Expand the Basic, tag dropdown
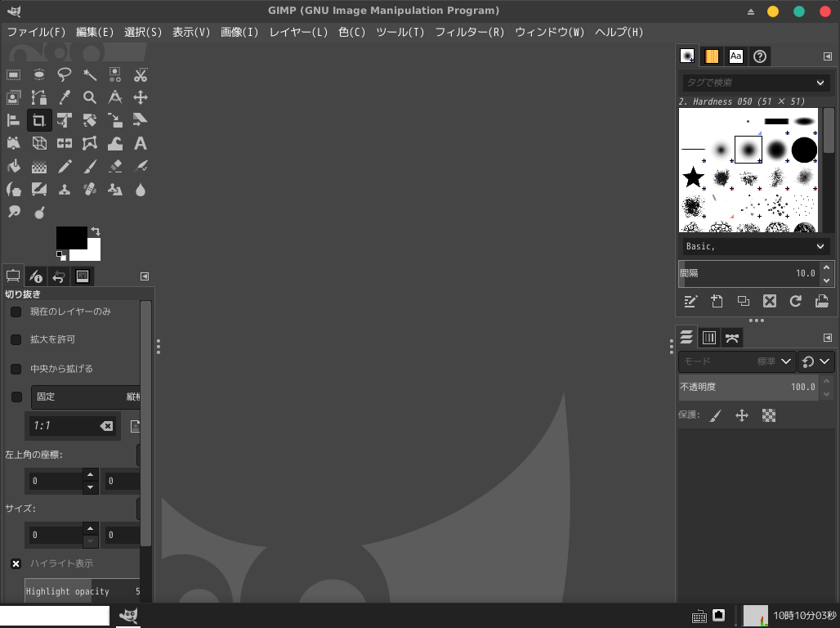 point(756,246)
